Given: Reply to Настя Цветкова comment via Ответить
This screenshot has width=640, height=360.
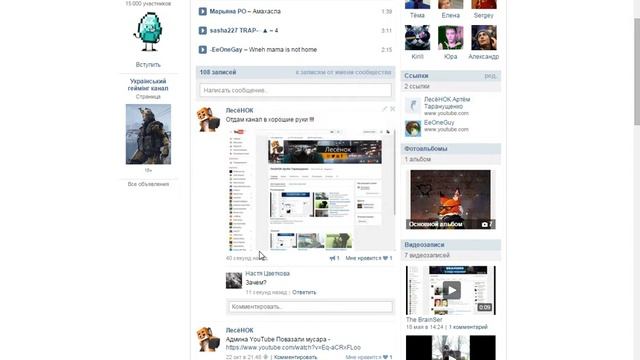Looking at the screenshot, I should point(304,292).
